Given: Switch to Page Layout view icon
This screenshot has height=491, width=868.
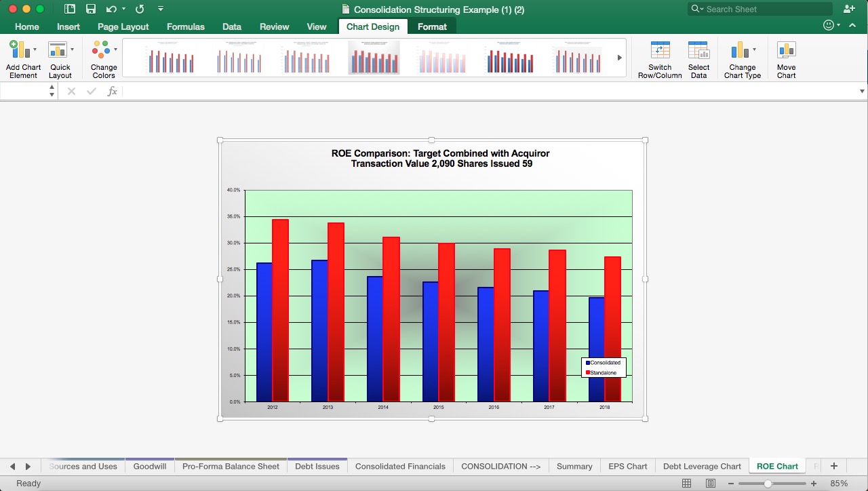Looking at the screenshot, I should click(709, 483).
